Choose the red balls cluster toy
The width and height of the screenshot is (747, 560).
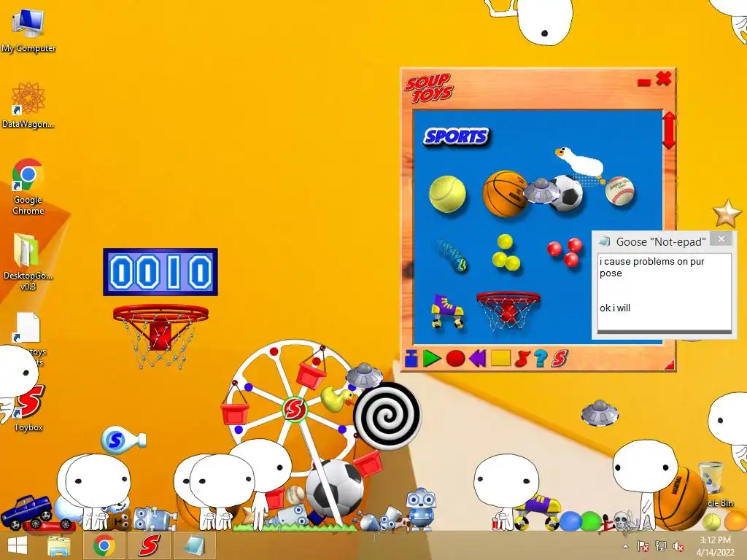(x=565, y=252)
